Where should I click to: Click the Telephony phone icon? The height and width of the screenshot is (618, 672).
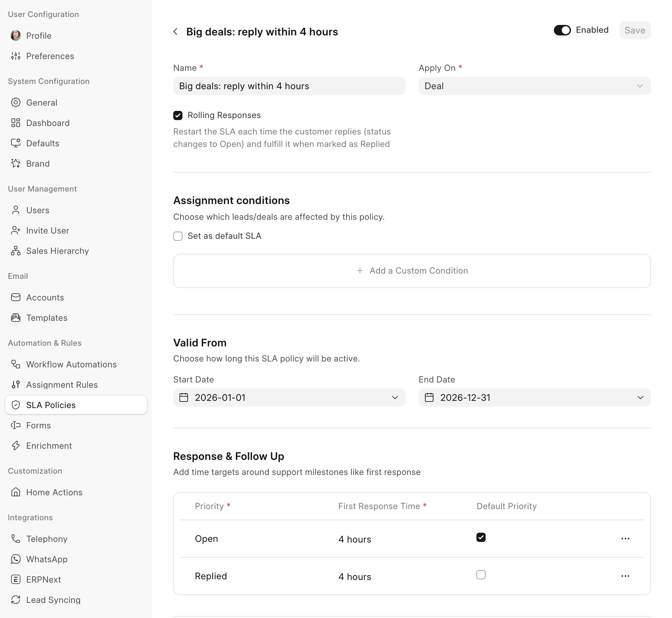(x=16, y=539)
